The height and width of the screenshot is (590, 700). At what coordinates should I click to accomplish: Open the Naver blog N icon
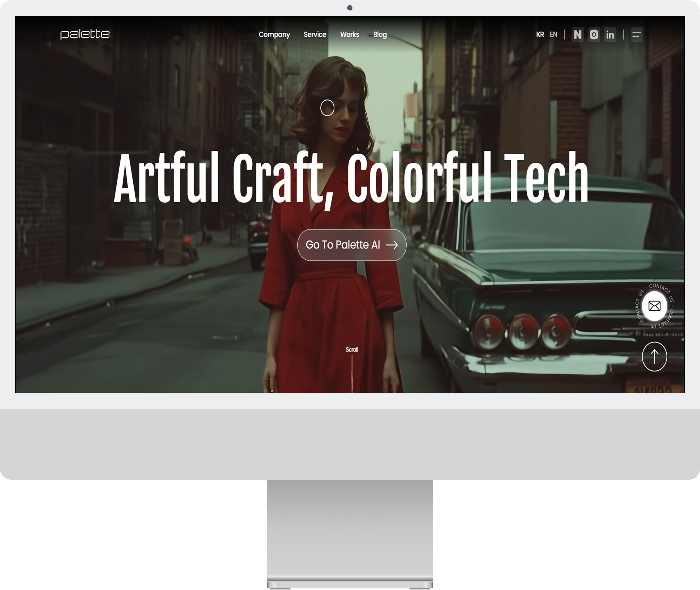pos(578,35)
